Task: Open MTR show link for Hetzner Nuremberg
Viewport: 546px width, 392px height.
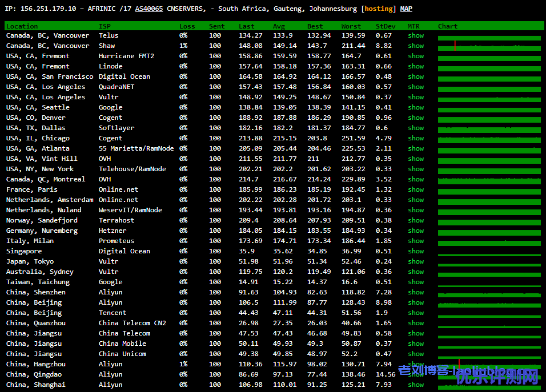Action: tap(416, 231)
